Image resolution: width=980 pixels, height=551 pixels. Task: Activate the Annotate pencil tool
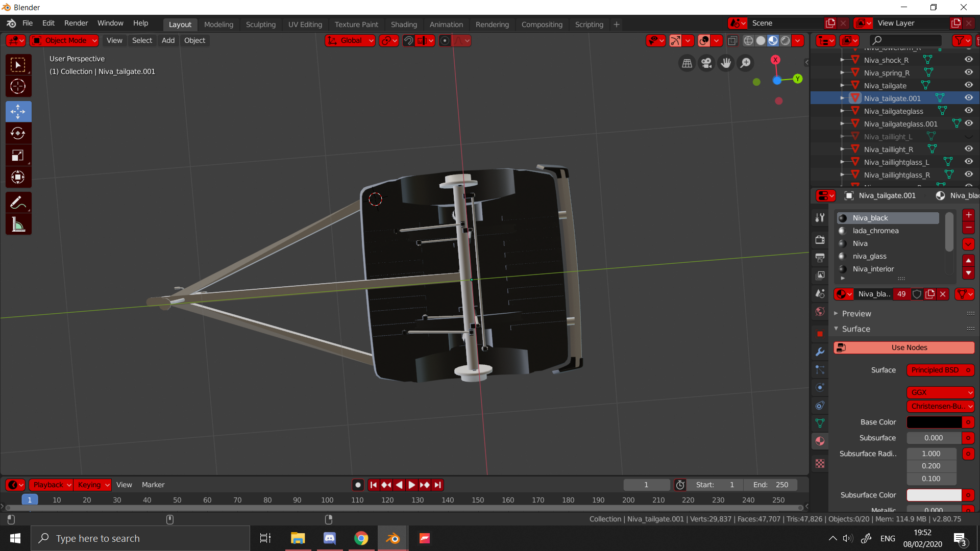[x=18, y=203]
